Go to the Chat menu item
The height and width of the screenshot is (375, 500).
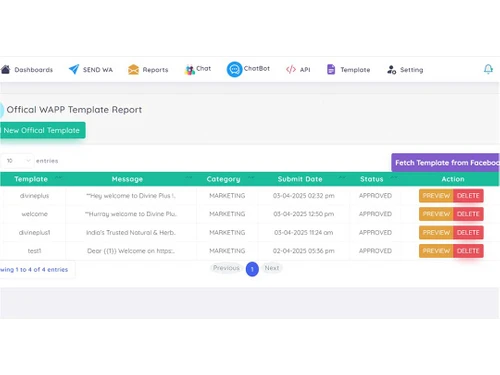coord(204,68)
